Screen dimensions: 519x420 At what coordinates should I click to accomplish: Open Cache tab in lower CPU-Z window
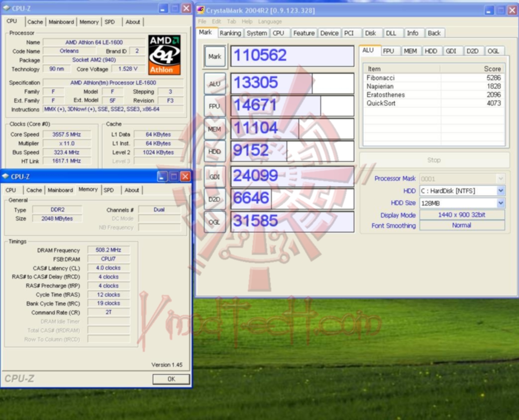pos(34,190)
